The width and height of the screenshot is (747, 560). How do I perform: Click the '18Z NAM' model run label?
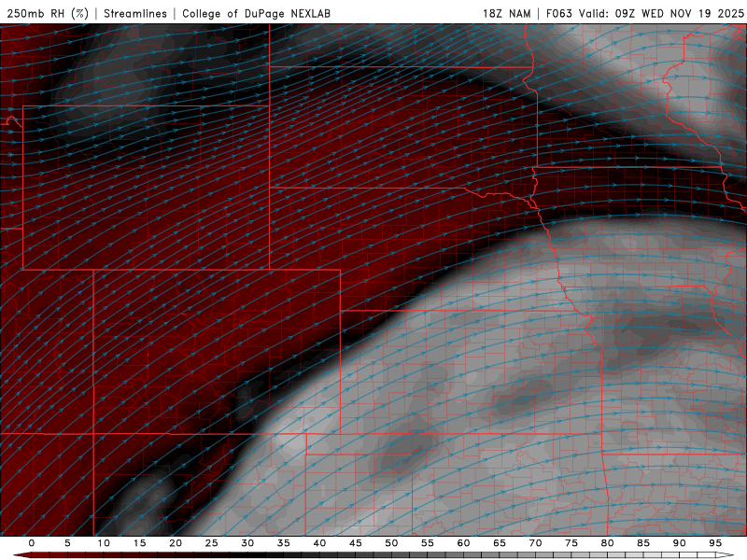(507, 13)
